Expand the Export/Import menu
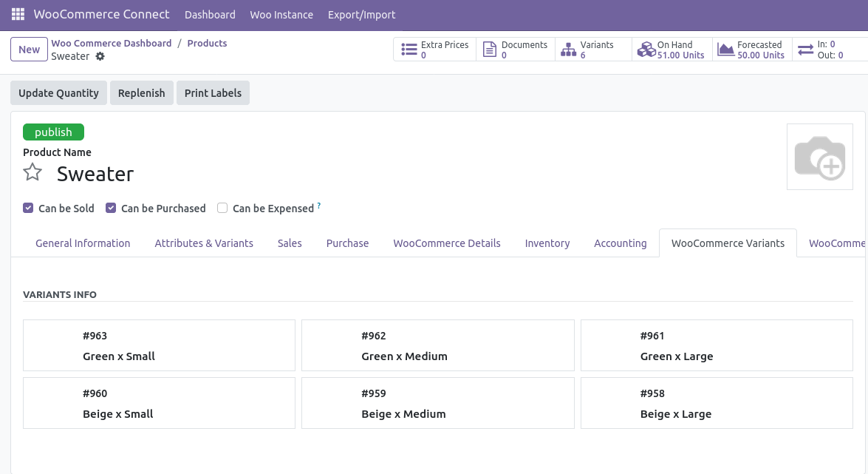 [x=361, y=15]
